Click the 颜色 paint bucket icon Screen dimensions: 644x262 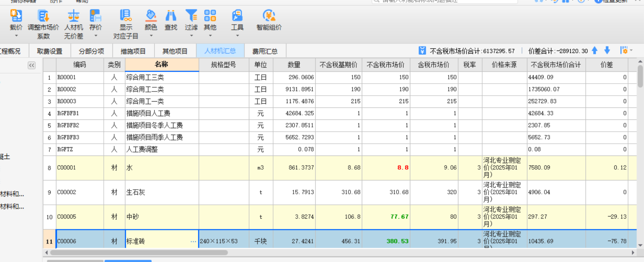(x=151, y=16)
